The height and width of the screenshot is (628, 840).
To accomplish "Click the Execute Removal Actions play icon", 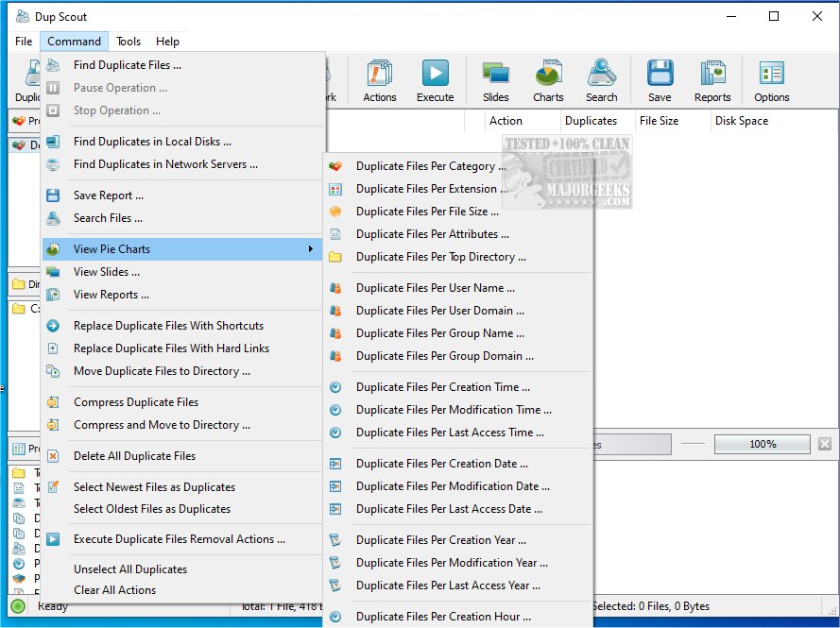I will pyautogui.click(x=53, y=539).
